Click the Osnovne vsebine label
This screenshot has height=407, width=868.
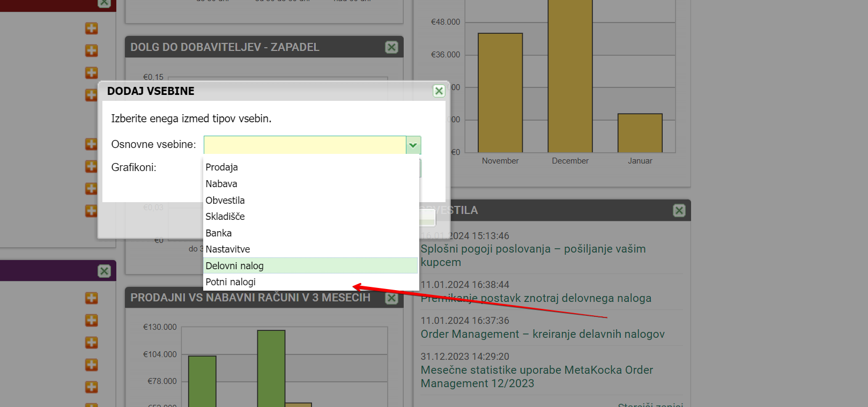tap(153, 144)
